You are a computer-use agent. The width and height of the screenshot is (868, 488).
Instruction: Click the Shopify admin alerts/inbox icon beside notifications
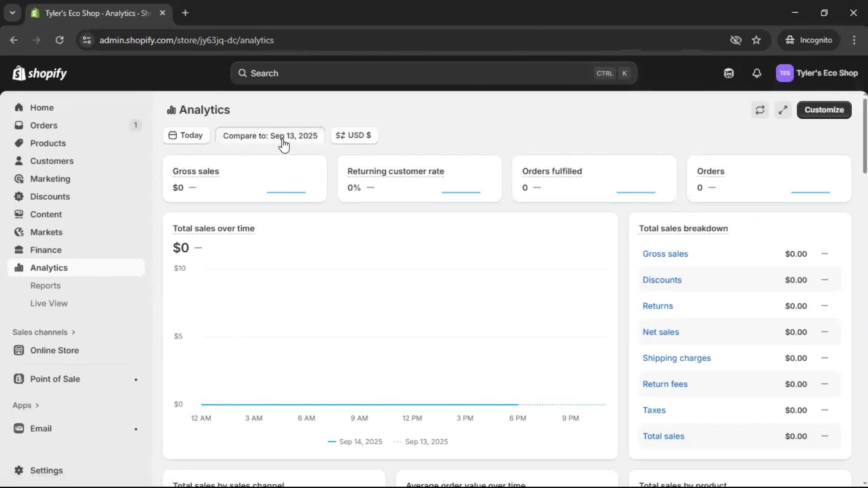point(729,73)
